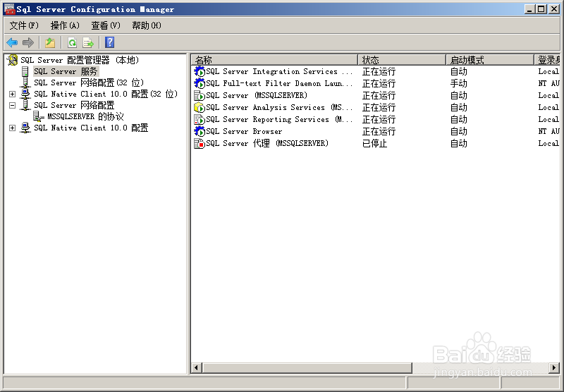This screenshot has height=392, width=564.
Task: Select the SQL Server 配置管理器 (本地) root
Action: [80, 60]
